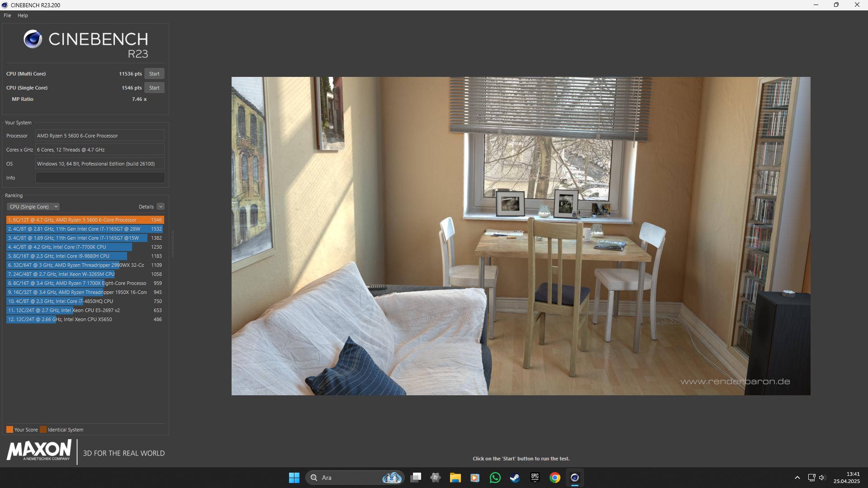Select ranking row i7-1165G7 @ 28W
The height and width of the screenshot is (488, 868).
tap(85, 229)
